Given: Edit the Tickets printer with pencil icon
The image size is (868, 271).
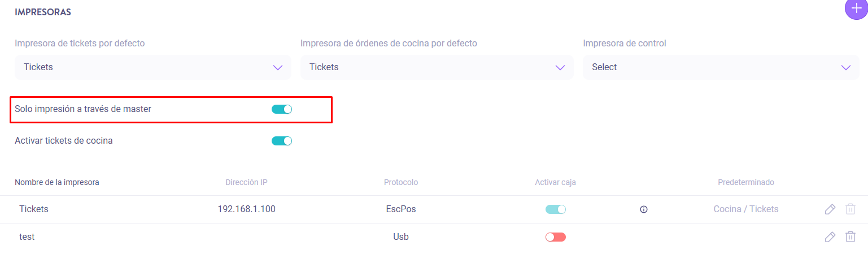Looking at the screenshot, I should 830,209.
